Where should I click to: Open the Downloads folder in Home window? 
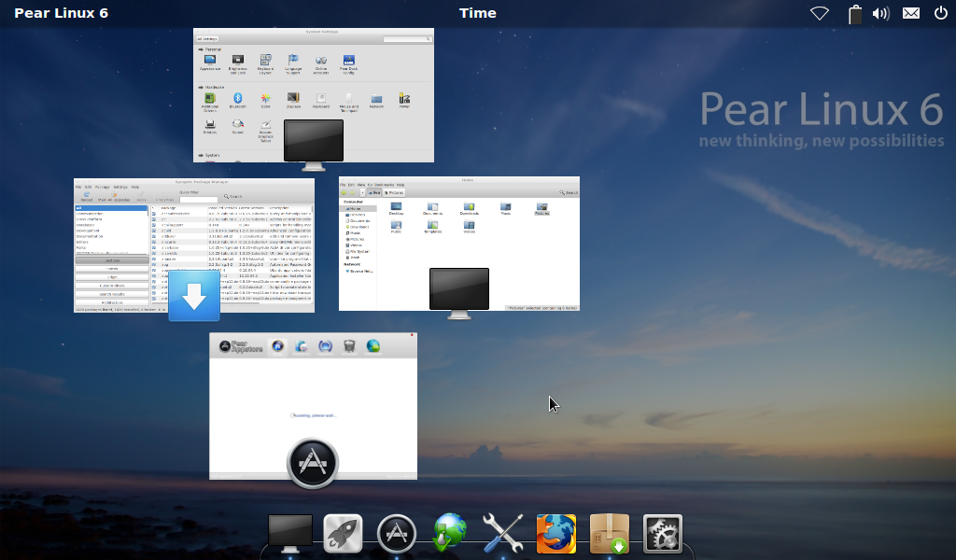click(x=469, y=209)
